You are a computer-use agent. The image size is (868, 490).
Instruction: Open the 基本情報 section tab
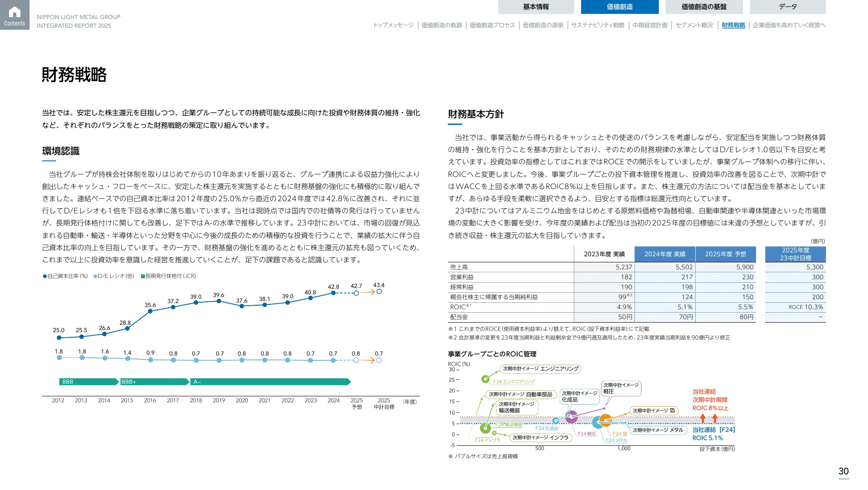536,7
